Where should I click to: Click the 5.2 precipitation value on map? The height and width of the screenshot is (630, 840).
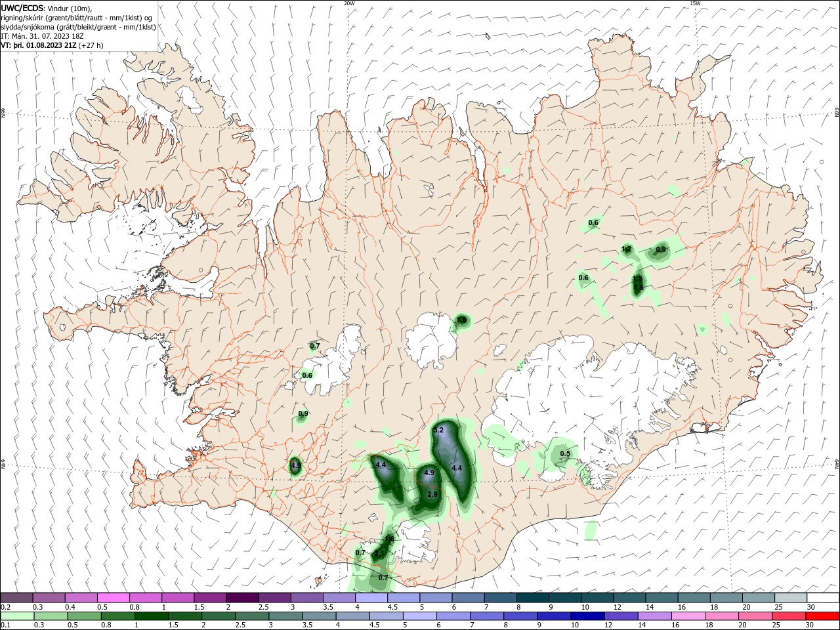(439, 430)
